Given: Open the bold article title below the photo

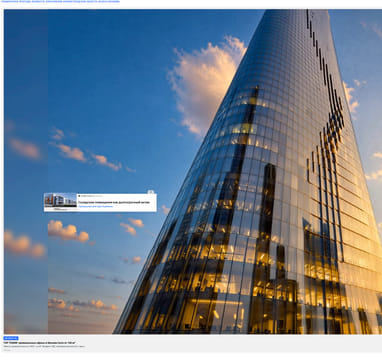Looking at the screenshot, I should point(39,343).
